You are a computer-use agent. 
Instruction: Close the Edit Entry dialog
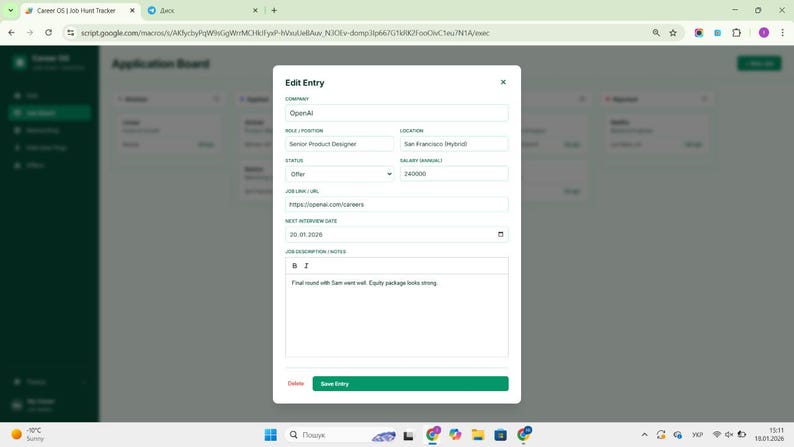(x=503, y=82)
